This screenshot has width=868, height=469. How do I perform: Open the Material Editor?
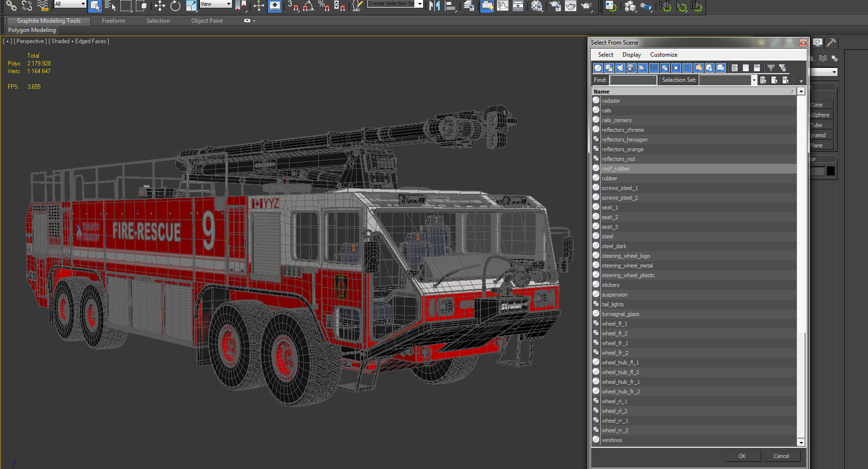(x=537, y=6)
